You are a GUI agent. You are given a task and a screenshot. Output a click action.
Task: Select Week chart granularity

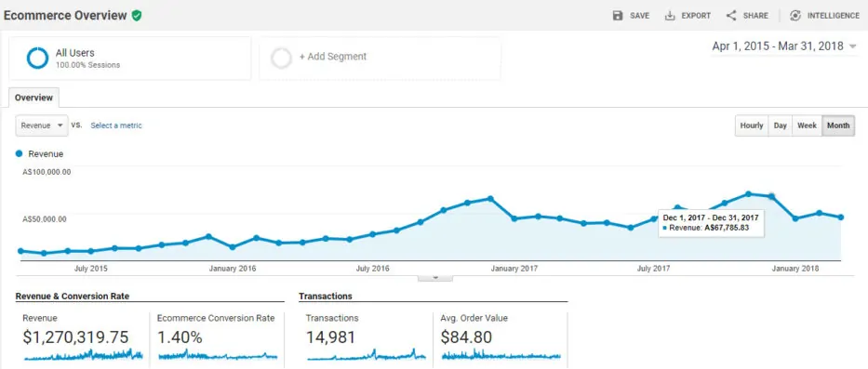pos(808,125)
